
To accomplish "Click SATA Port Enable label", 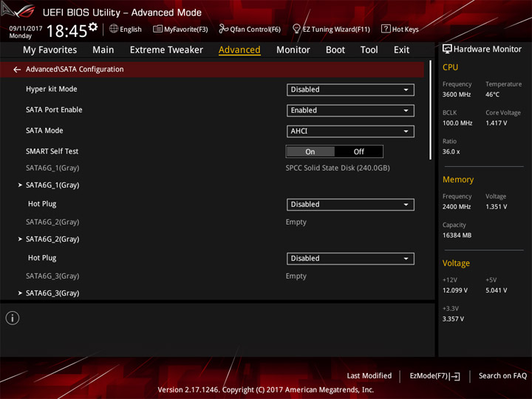I will tap(54, 110).
